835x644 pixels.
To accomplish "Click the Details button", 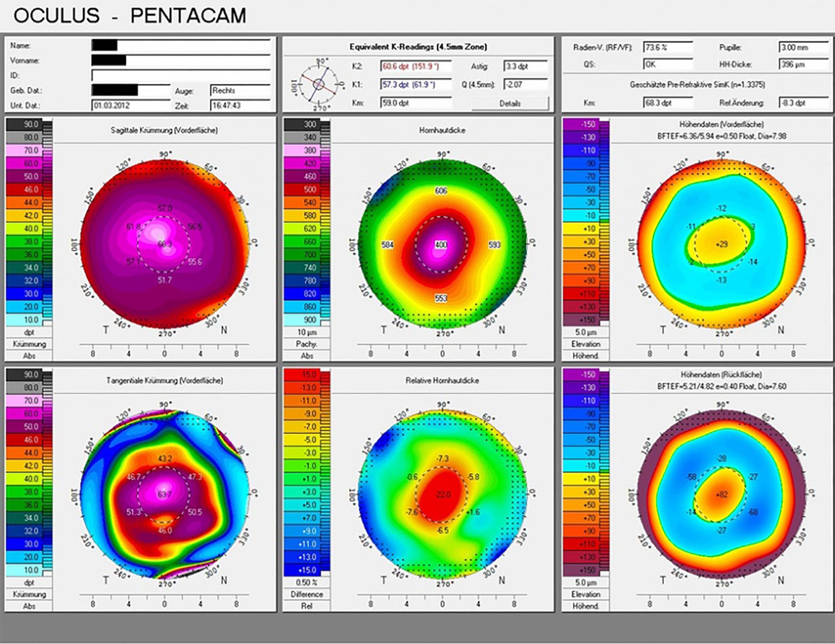I will pos(510,103).
